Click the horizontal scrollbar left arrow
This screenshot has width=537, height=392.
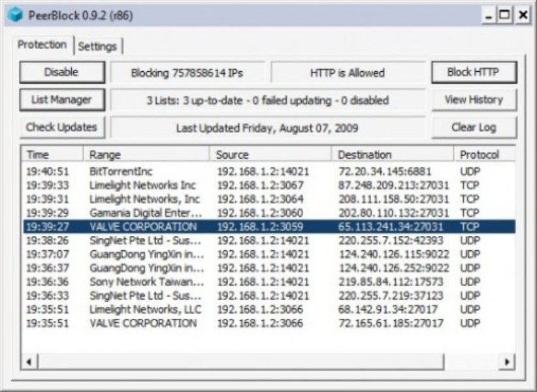29,362
